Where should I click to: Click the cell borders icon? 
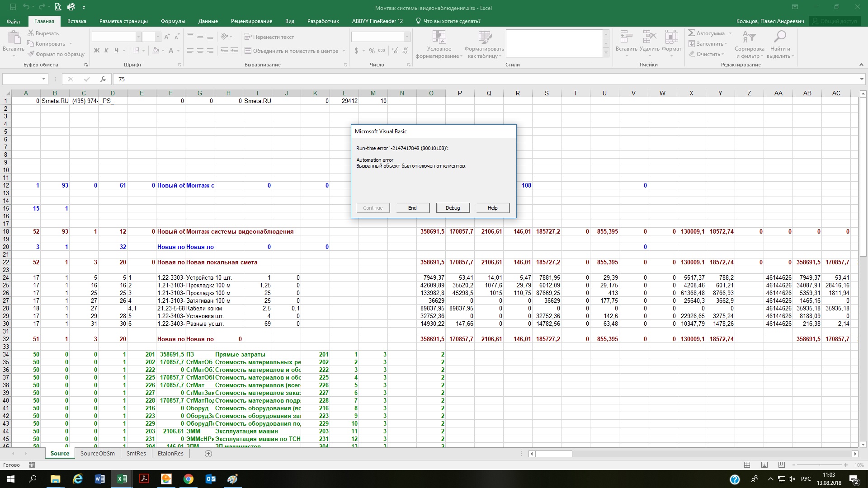click(136, 51)
